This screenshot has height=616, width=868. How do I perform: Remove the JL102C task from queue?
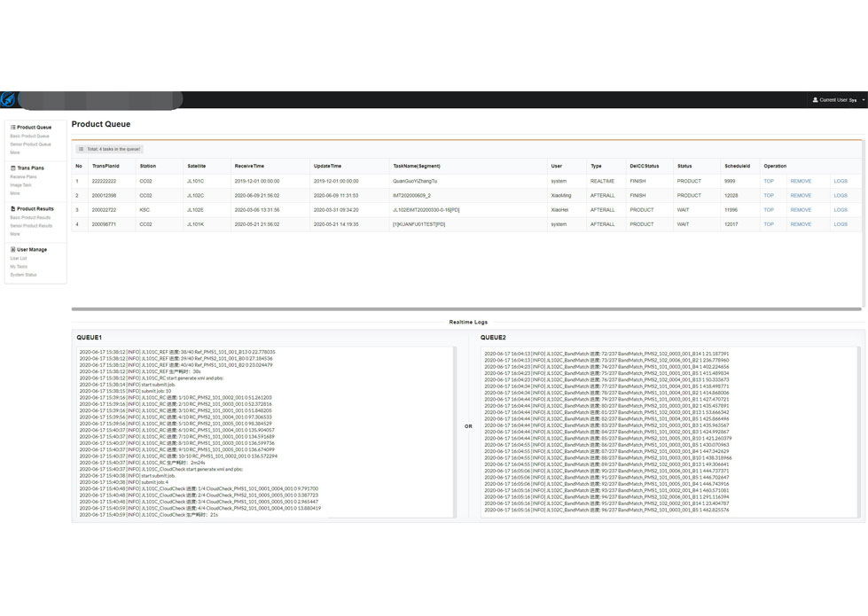pos(801,195)
